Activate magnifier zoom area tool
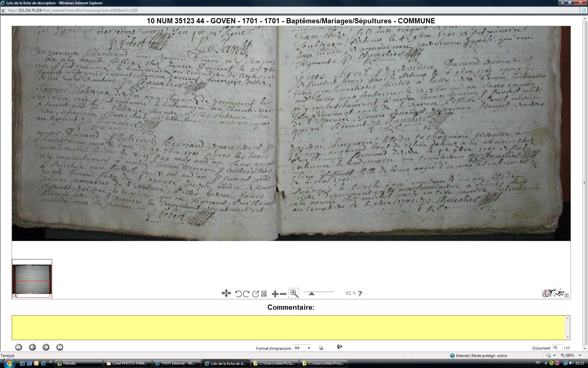Screen dimensions: 588x368 294,293
